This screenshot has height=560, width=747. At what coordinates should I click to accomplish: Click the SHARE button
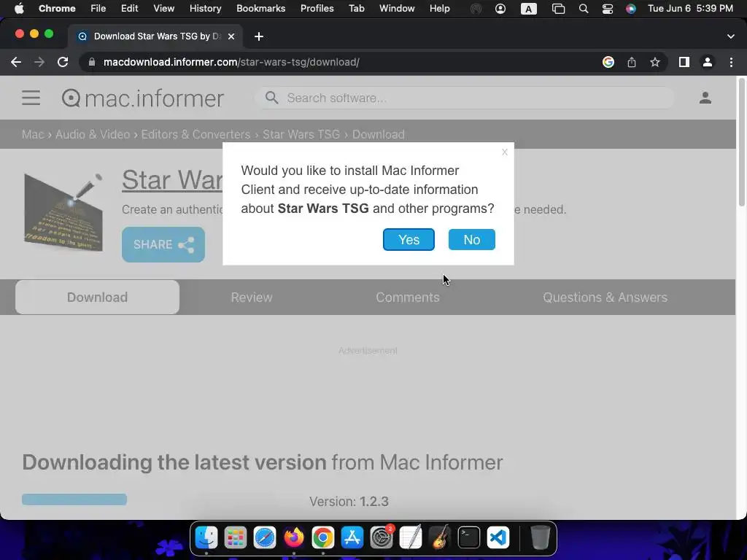[x=163, y=245]
